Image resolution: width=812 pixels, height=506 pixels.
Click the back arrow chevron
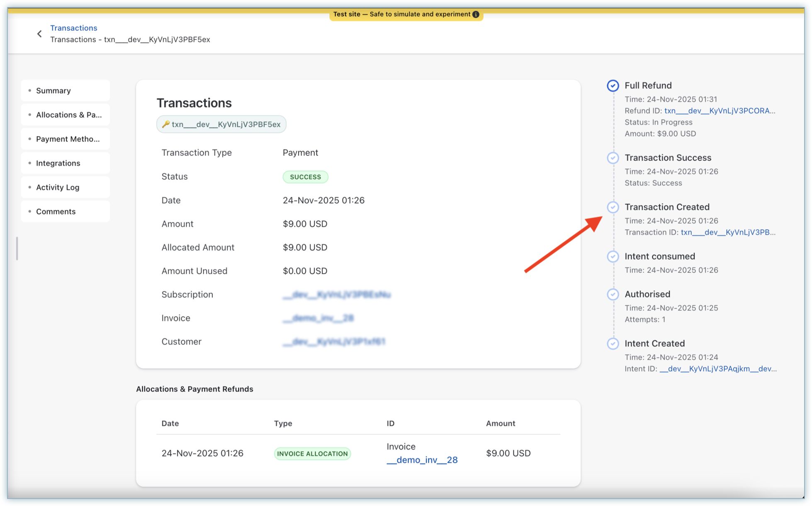click(39, 34)
